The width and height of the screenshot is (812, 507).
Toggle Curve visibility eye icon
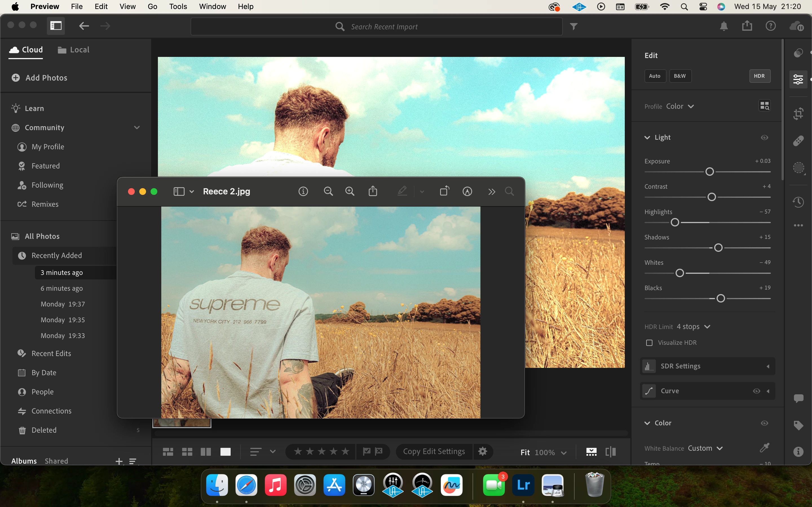tap(756, 391)
